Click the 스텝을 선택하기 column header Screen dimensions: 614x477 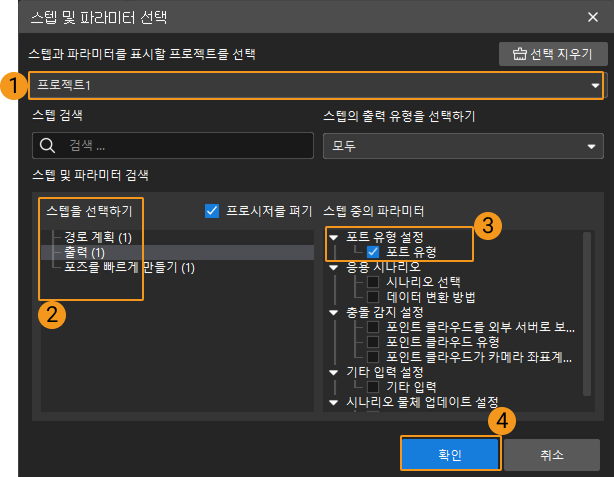click(89, 211)
